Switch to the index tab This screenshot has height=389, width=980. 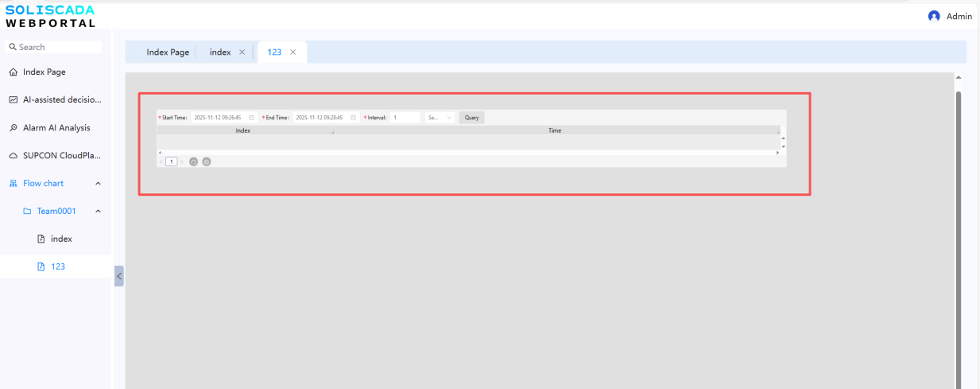(x=220, y=53)
